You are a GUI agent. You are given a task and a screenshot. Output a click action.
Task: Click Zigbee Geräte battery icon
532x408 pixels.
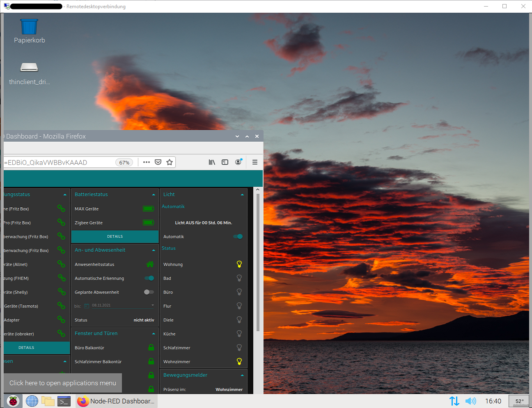148,223
